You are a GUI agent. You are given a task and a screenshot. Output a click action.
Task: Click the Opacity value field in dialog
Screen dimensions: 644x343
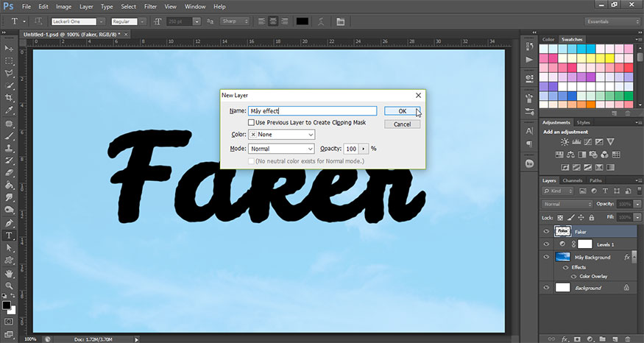click(x=351, y=149)
